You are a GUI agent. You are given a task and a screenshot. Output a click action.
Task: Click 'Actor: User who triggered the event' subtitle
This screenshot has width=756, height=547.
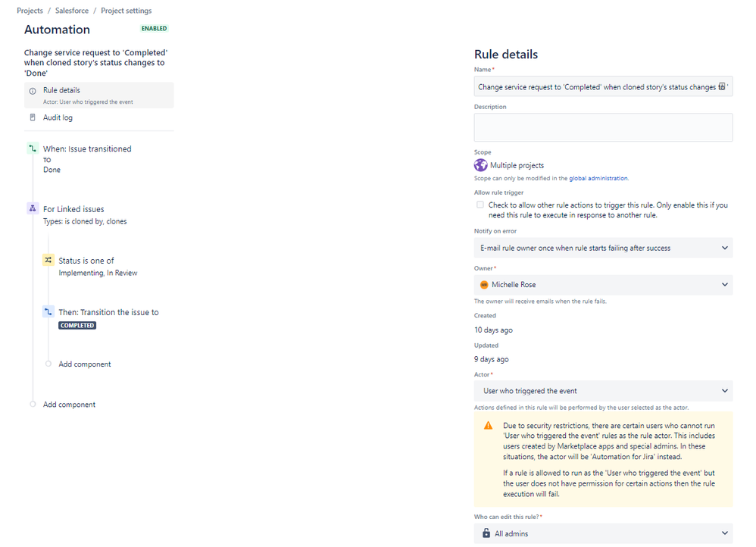pyautogui.click(x=88, y=102)
